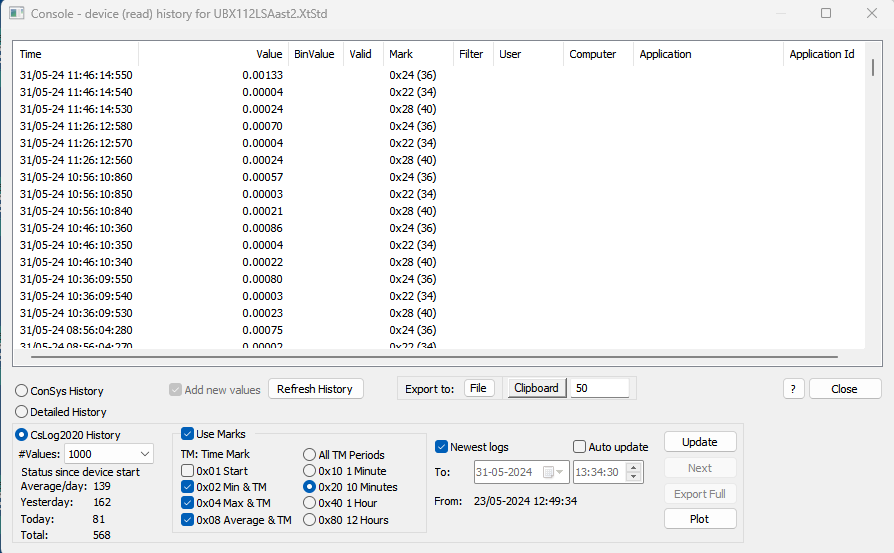Enable the 0x01 Start checkbox
This screenshot has height=553, width=894.
[x=188, y=471]
